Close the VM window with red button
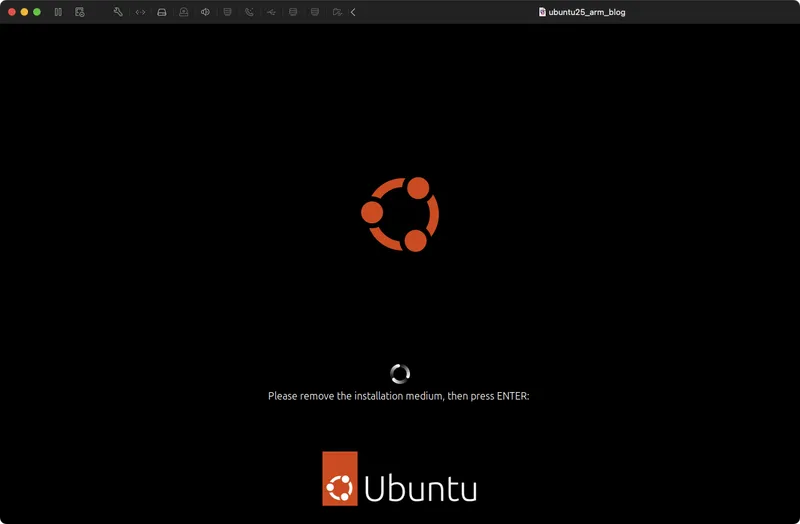 coord(12,12)
